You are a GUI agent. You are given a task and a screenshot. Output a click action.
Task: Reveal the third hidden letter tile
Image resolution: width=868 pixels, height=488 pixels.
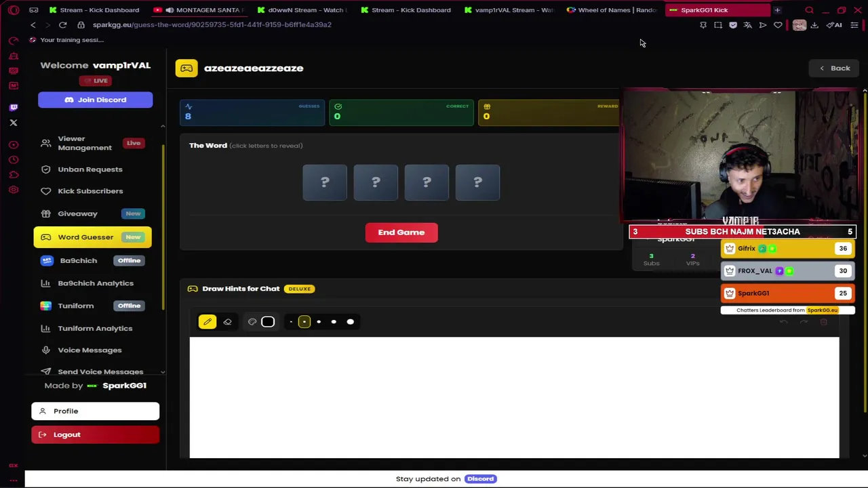pyautogui.click(x=427, y=182)
